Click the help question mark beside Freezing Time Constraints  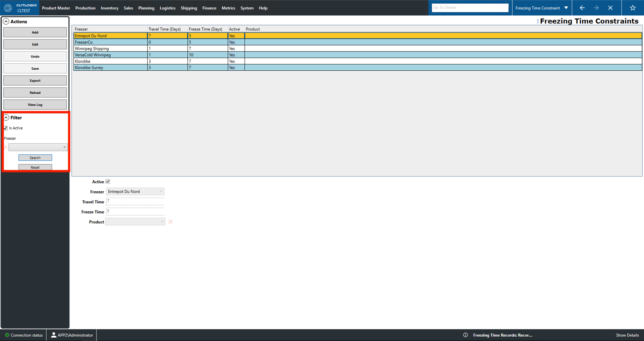(x=538, y=21)
